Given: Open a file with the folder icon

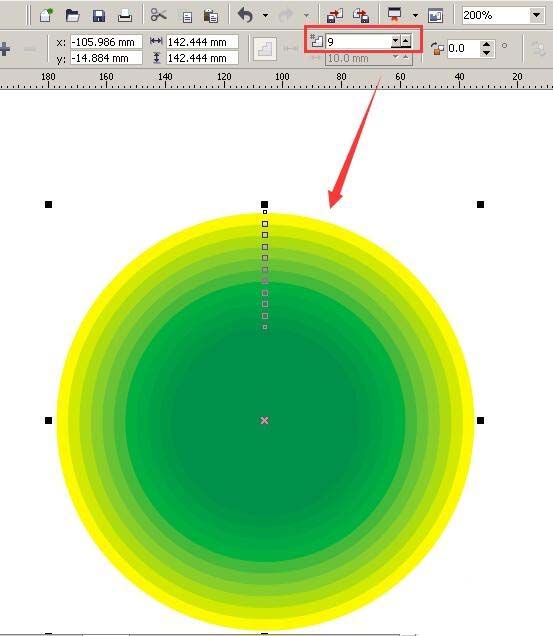Looking at the screenshot, I should pyautogui.click(x=73, y=16).
